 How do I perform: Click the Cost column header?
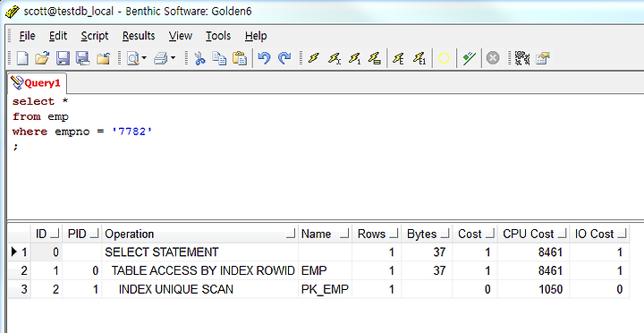tap(475, 234)
